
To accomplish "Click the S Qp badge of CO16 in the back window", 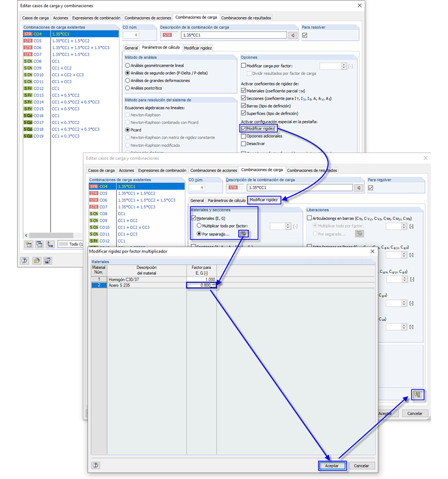I will pos(28,116).
